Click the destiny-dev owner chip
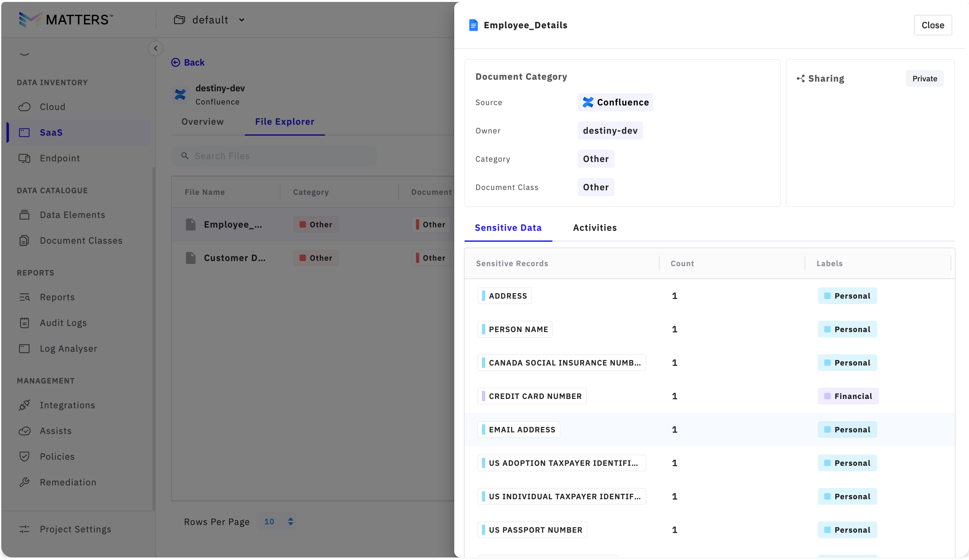This screenshot has height=560, width=969. tap(610, 130)
